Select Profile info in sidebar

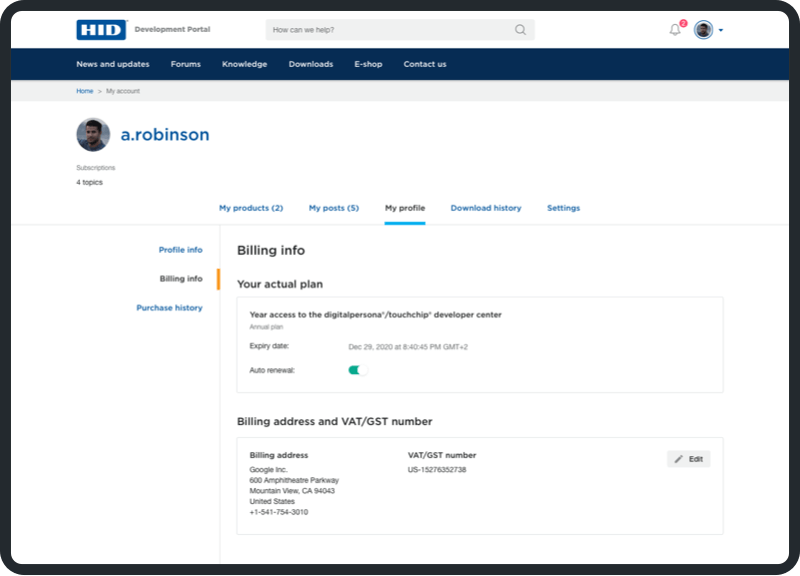[180, 250]
